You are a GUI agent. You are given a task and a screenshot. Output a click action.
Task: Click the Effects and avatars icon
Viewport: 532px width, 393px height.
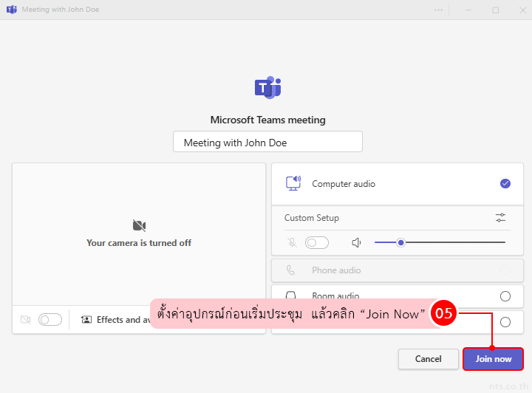coord(86,319)
